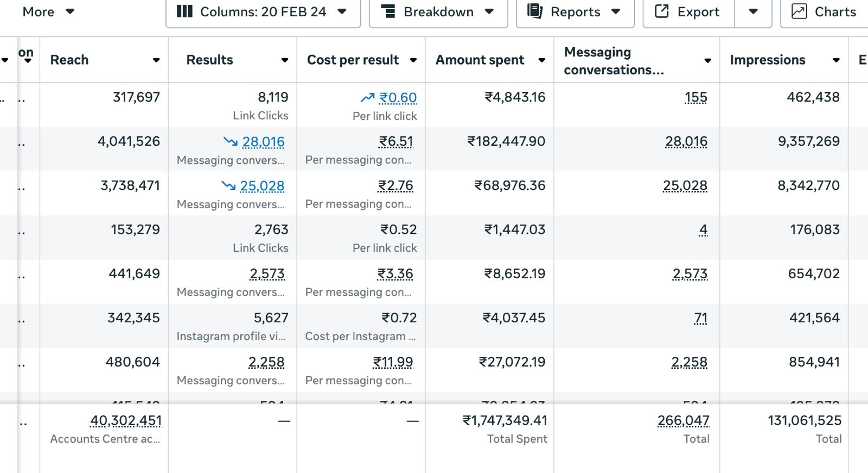Click the Columns grid icon
Viewport: 868px width, 473px height.
click(184, 11)
